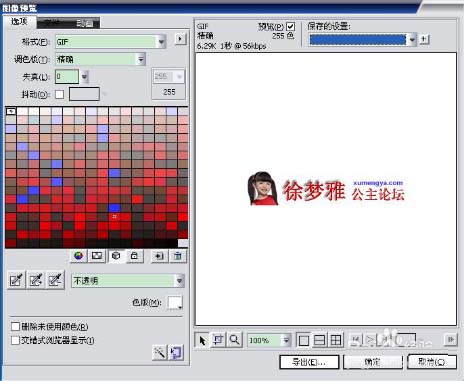The width and height of the screenshot is (464, 381).
Task: Switch to the middle 文件 tab
Action: pos(53,23)
